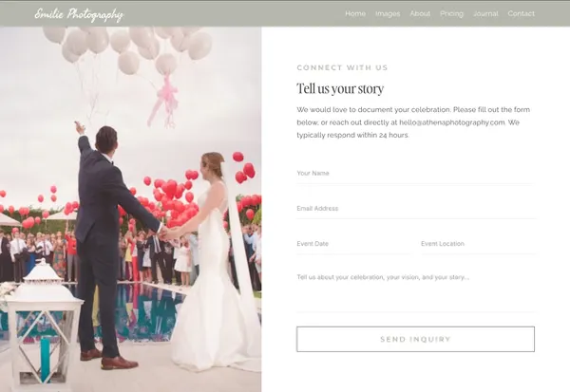Go to the Images page

pos(388,14)
